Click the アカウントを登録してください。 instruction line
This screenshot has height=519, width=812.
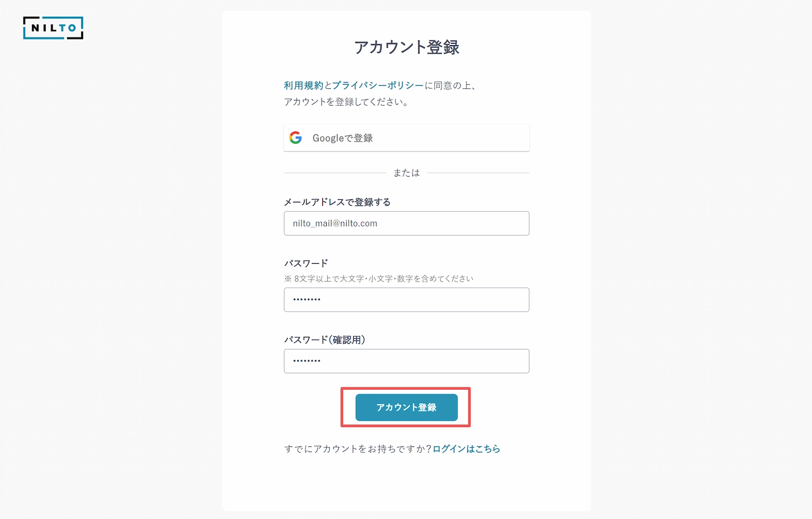346,101
